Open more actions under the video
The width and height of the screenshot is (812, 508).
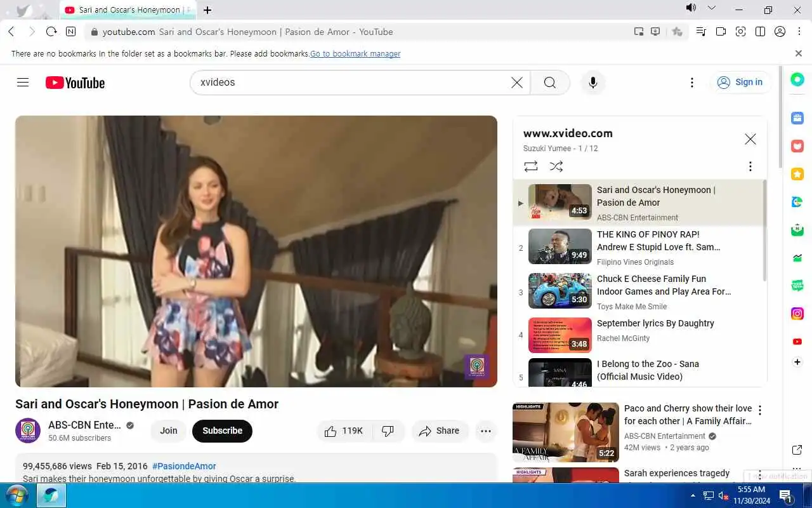(x=486, y=431)
